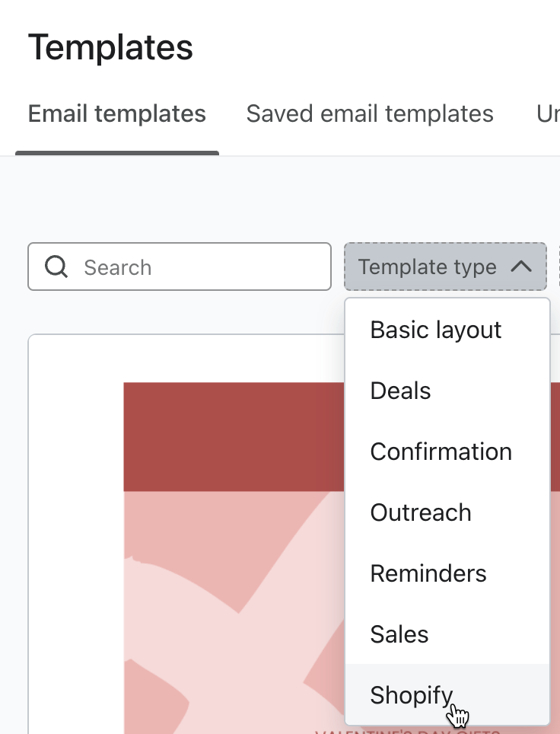Filter templates by Sales
The height and width of the screenshot is (734, 560).
[399, 634]
